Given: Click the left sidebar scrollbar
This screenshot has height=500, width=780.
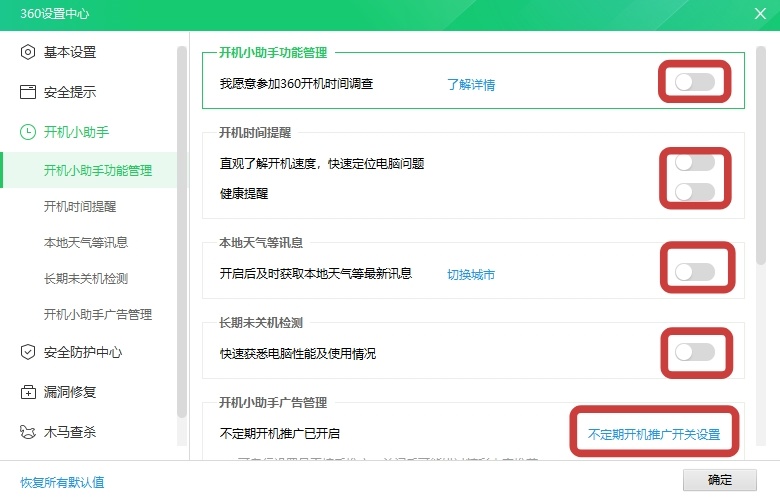Looking at the screenshot, I should click(182, 231).
